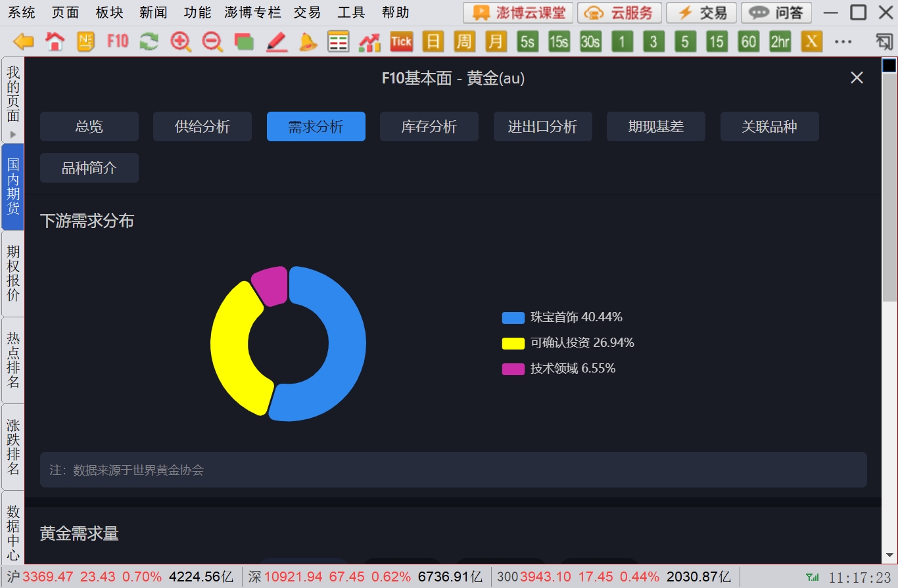Select the 国内期货 sidebar tab
The height and width of the screenshot is (588, 898).
(x=13, y=187)
